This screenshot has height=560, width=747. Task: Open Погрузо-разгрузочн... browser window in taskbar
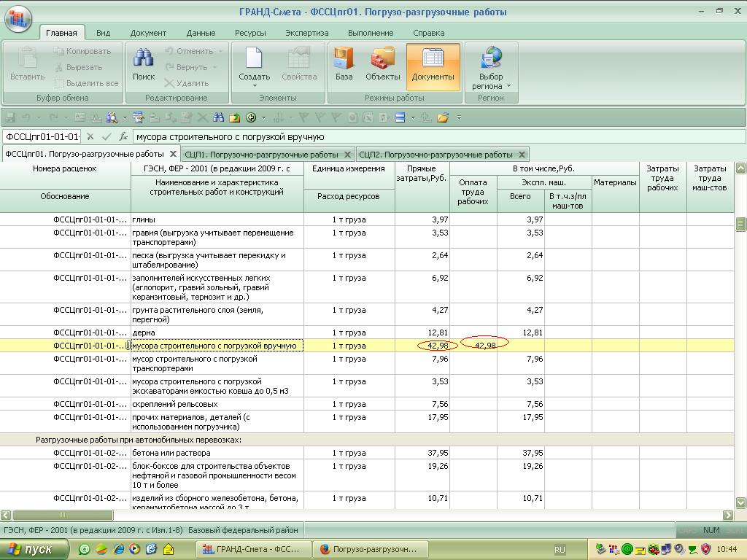pyautogui.click(x=369, y=549)
